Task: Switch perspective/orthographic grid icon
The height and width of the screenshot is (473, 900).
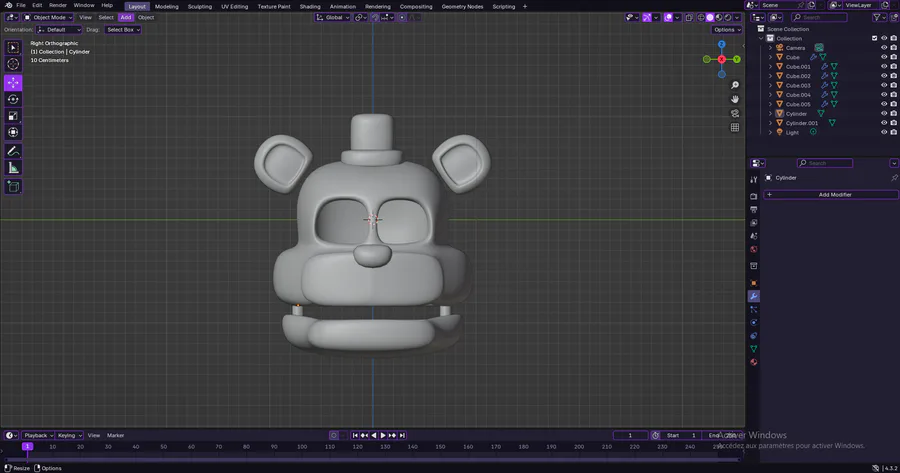Action: coord(735,127)
